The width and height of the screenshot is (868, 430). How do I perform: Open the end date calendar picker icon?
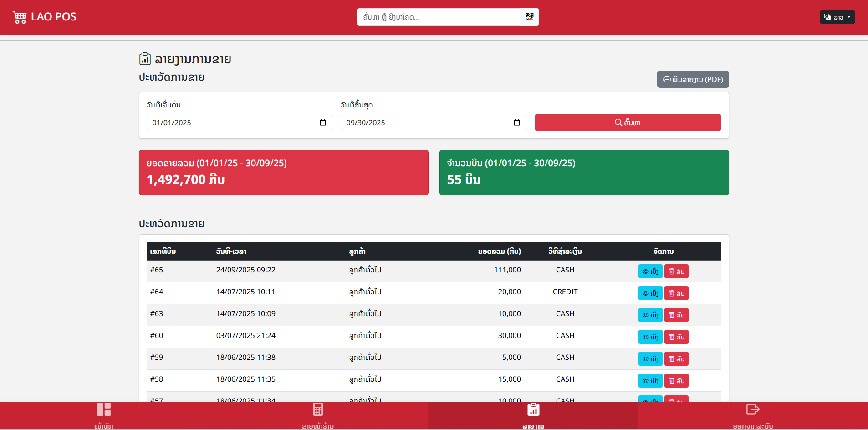pyautogui.click(x=516, y=123)
